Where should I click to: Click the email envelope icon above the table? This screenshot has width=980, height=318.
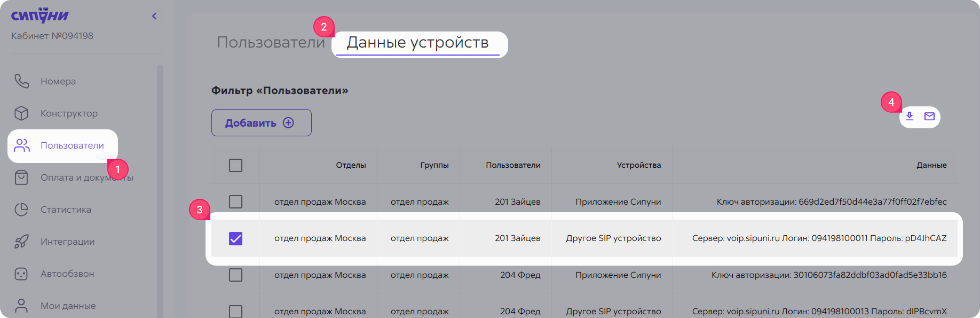929,116
